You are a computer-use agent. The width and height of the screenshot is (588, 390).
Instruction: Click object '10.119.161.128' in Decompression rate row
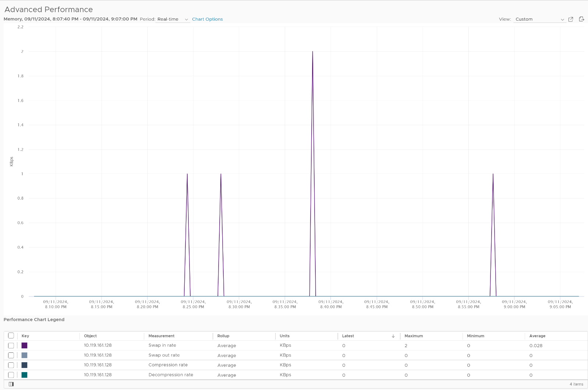(98, 375)
